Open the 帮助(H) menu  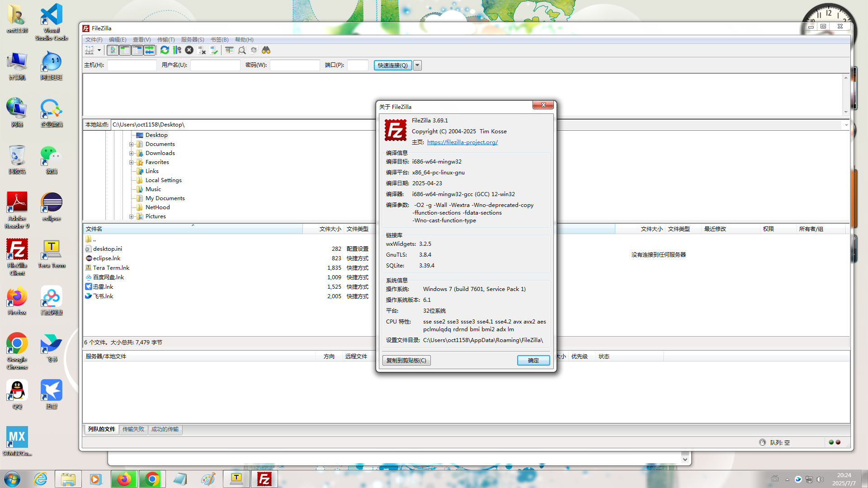click(244, 40)
